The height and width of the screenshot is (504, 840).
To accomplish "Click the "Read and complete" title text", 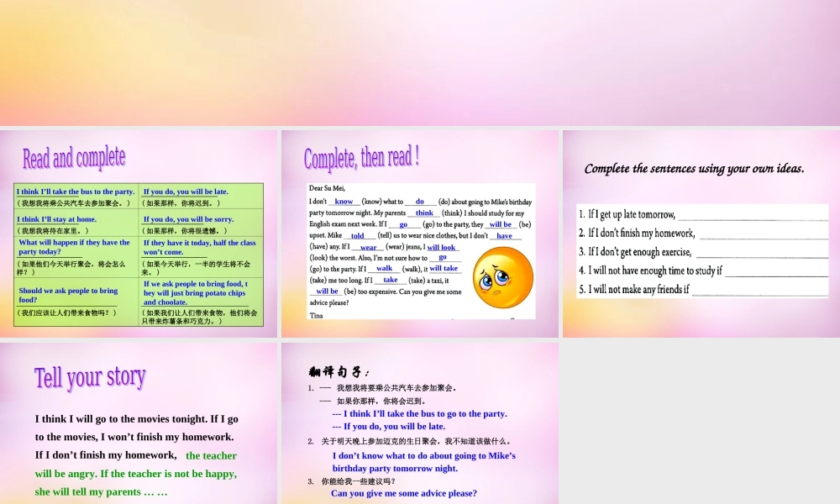I will click(x=74, y=157).
